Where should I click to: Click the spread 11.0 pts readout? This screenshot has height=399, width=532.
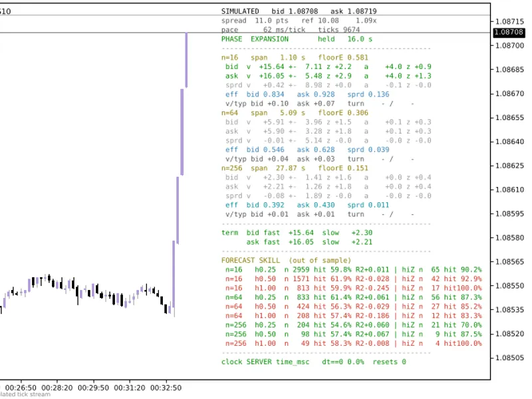pyautogui.click(x=255, y=21)
